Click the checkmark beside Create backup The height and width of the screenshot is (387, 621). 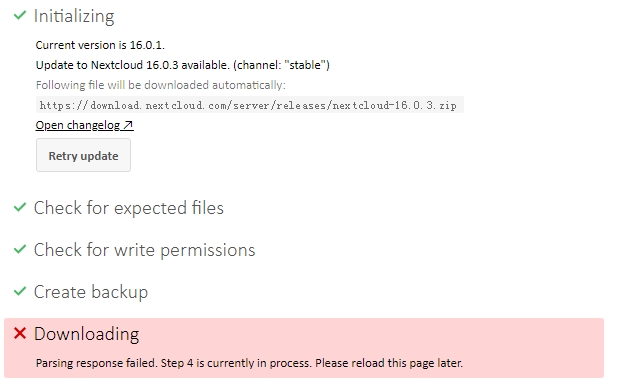[20, 291]
